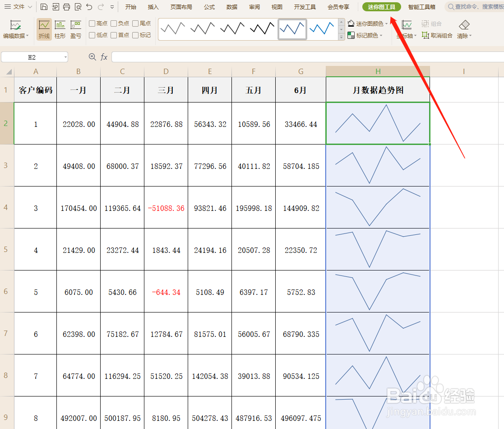Expand the 迷你图颜色 dropdown arrow
The height and width of the screenshot is (429, 504).
[x=386, y=23]
